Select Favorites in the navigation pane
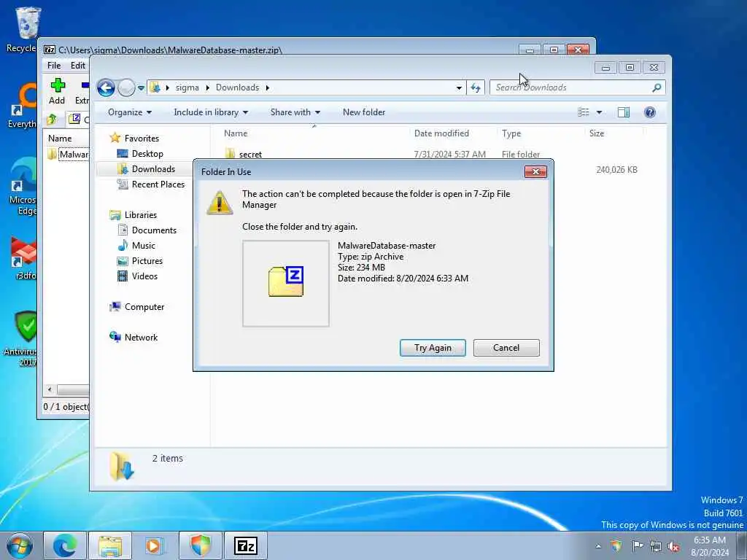 coord(142,139)
